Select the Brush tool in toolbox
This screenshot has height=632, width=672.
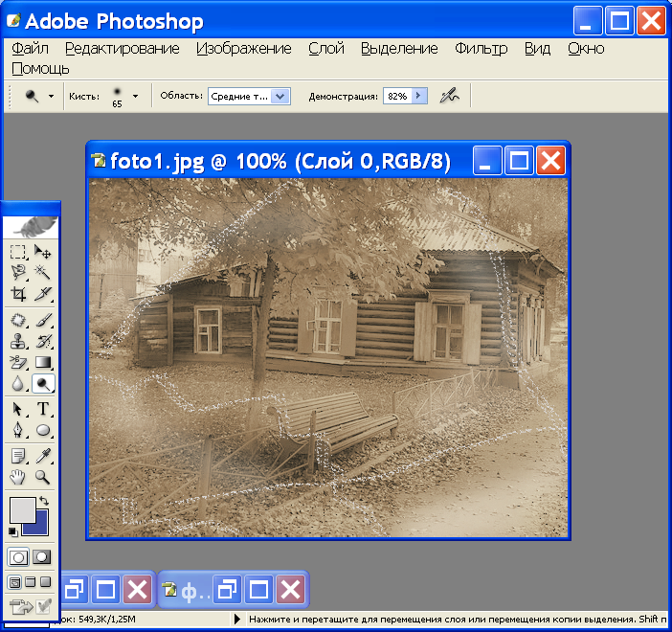pyautogui.click(x=43, y=320)
